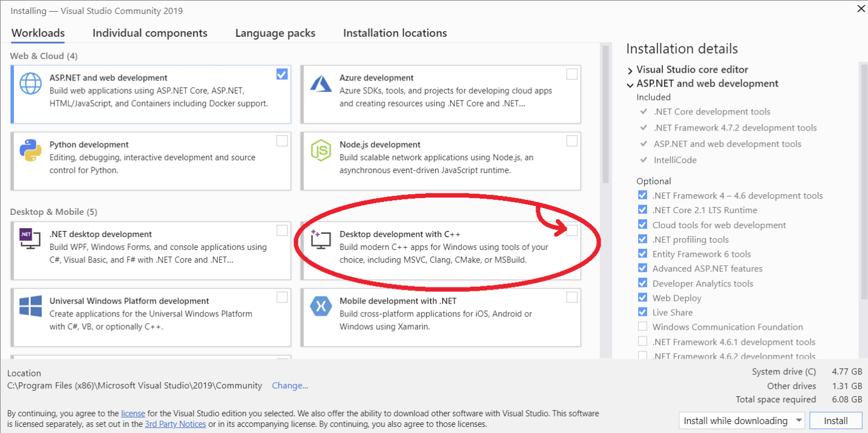This screenshot has width=868, height=433.
Task: Click the Xamarin mobile development icon
Action: 321,307
